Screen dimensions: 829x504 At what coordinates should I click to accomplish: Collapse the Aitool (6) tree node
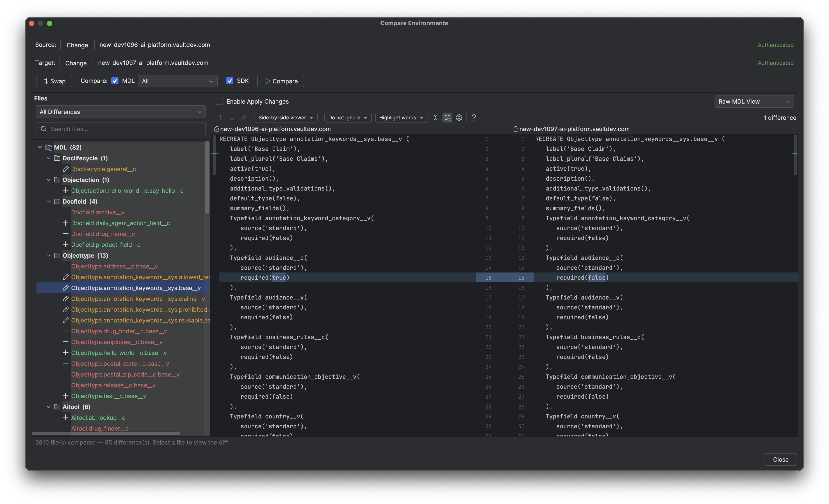[x=48, y=407]
